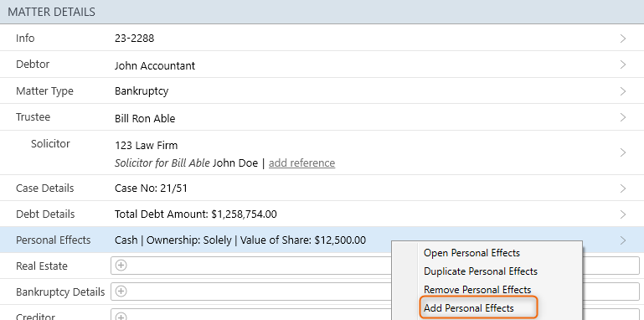Click the plus icon in Real Estate row
Viewport: 644px width, 320px height.
tap(121, 266)
